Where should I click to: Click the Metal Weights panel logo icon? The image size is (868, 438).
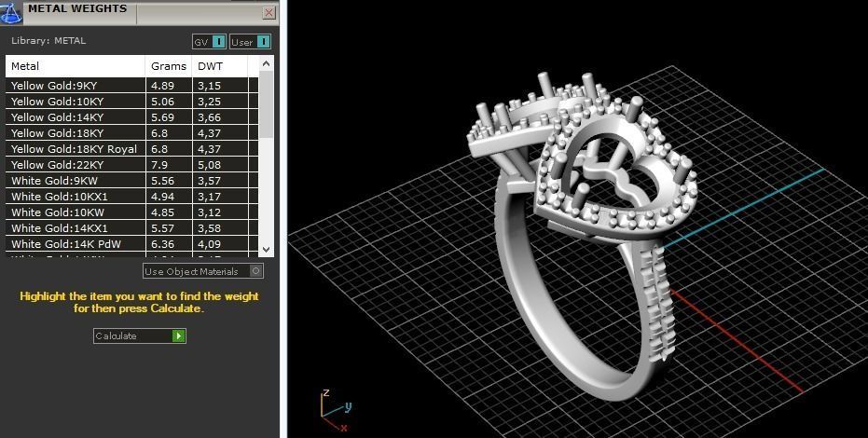coord(11,12)
